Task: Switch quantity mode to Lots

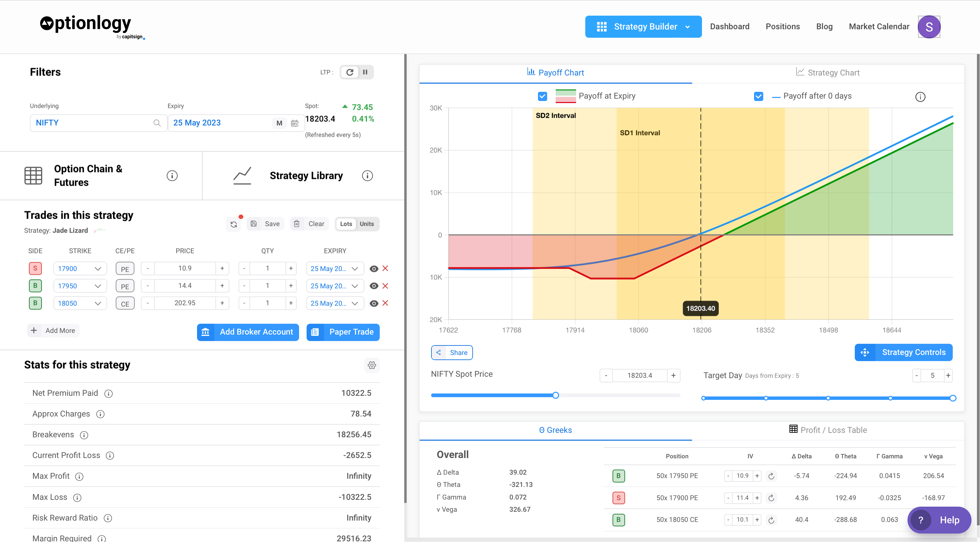Action: [346, 224]
